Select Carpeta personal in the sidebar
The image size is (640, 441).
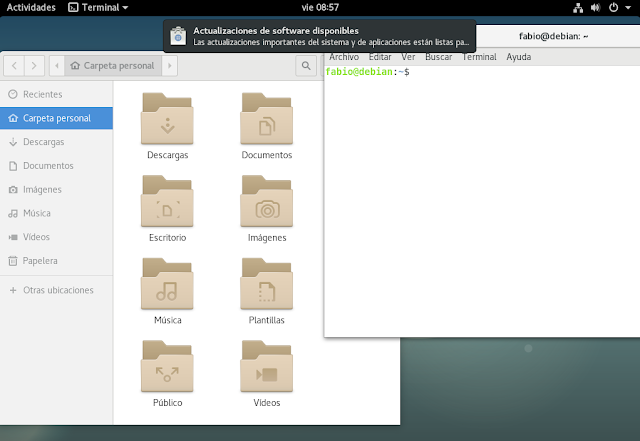[x=56, y=118]
